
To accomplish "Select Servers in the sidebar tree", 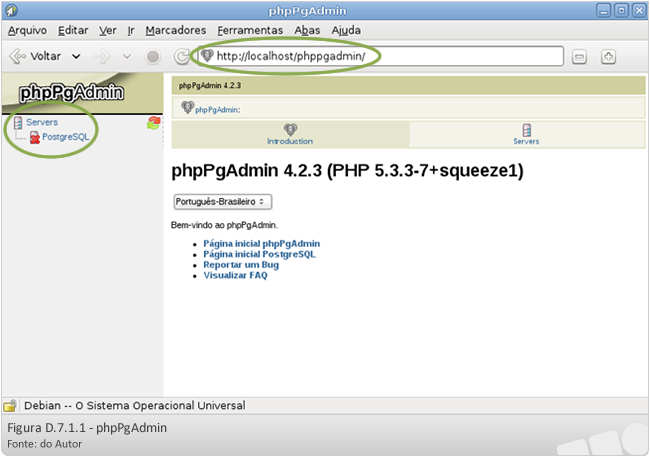I will 42,122.
